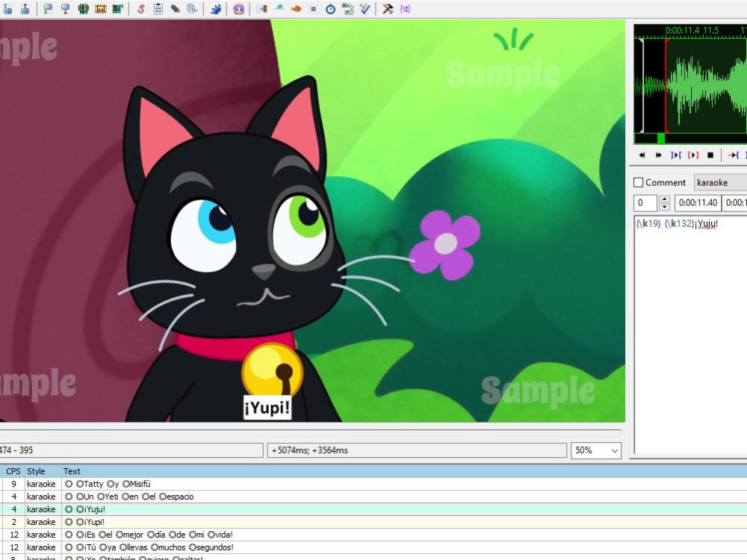747x560 pixels.
Task: Launch ASSDraw anime girl icon
Action: pyautogui.click(x=239, y=8)
